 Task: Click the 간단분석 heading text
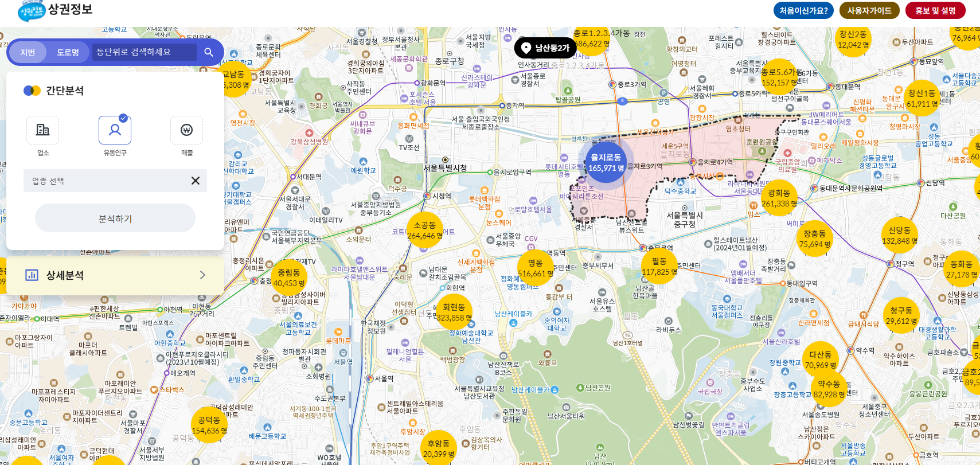65,91
